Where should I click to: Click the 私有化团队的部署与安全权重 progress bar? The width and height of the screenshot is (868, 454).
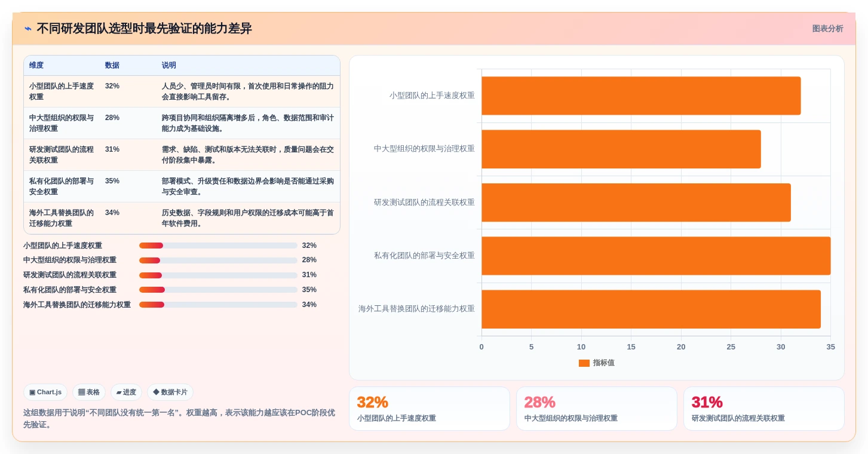tap(218, 290)
